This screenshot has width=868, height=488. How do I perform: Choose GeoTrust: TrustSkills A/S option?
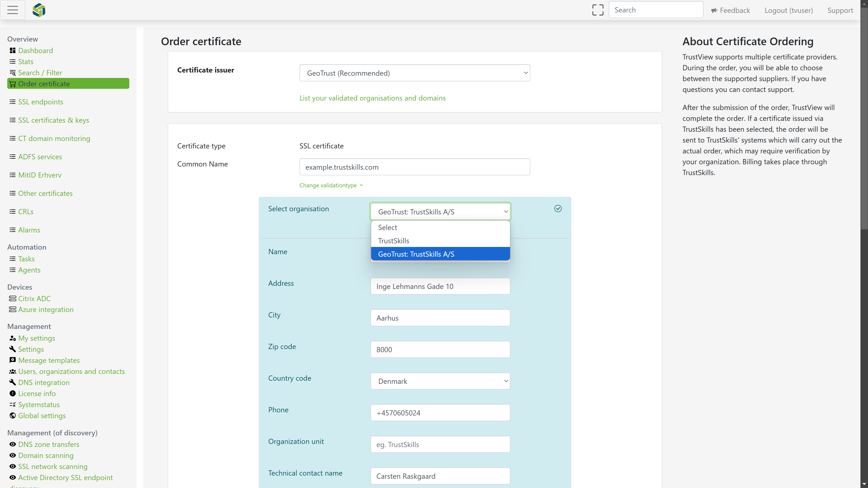tap(440, 254)
